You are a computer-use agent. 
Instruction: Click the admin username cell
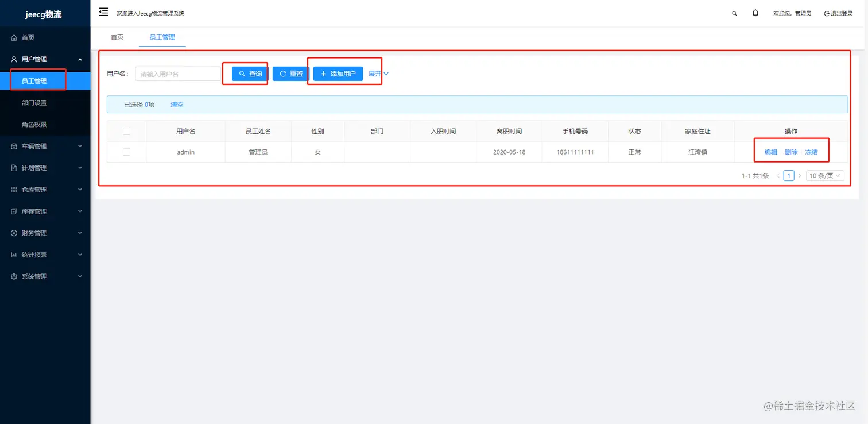(x=186, y=152)
